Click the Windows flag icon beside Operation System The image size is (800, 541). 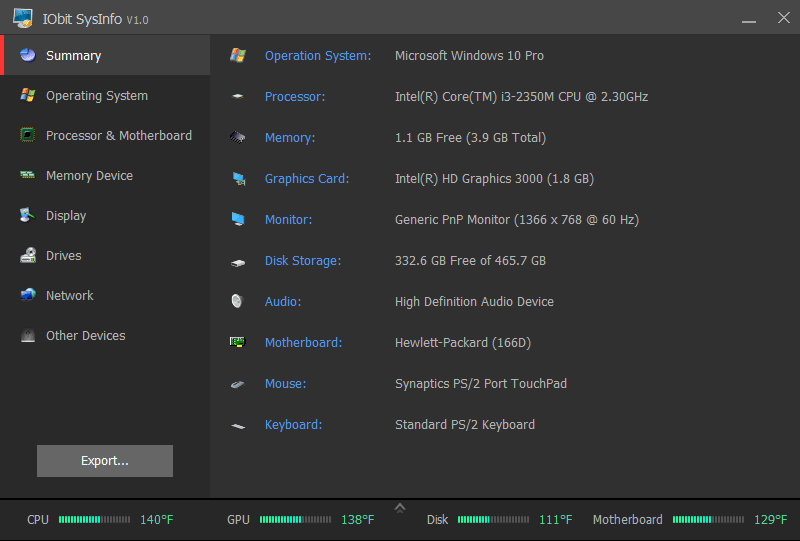tap(238, 55)
